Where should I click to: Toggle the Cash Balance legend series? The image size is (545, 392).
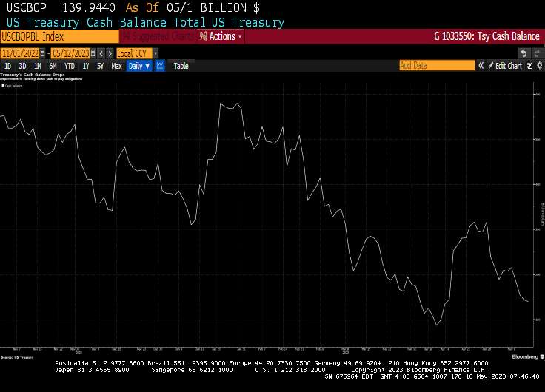[13, 86]
